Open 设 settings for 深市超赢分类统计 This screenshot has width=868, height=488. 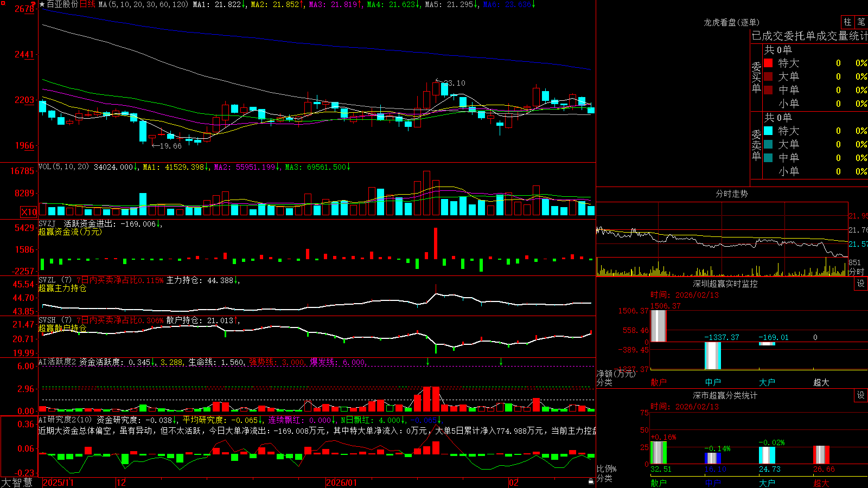pos(861,395)
